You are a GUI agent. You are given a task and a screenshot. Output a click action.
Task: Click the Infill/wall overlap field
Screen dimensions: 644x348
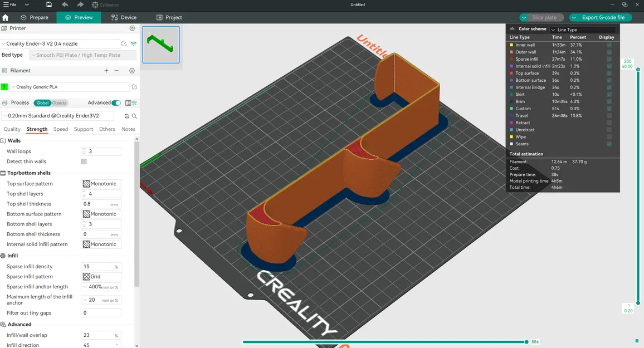pos(101,335)
